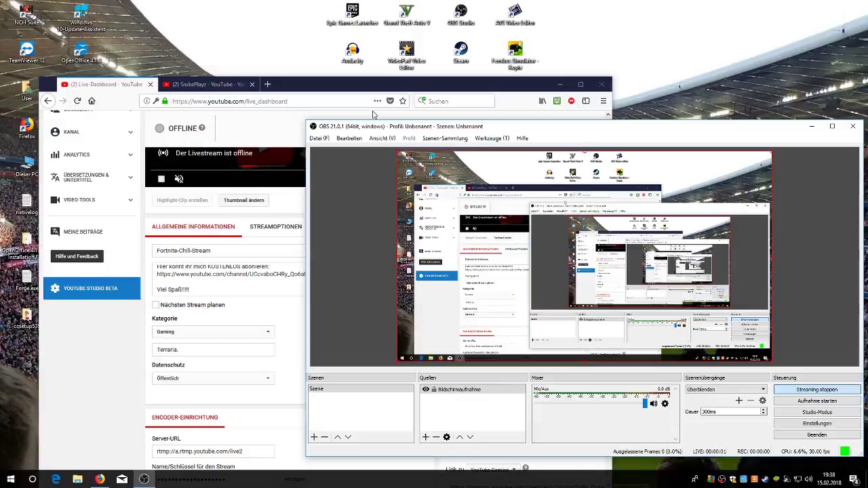Screen dimensions: 868x488
Task: Move the source down in the Quellen list
Action: click(x=470, y=437)
